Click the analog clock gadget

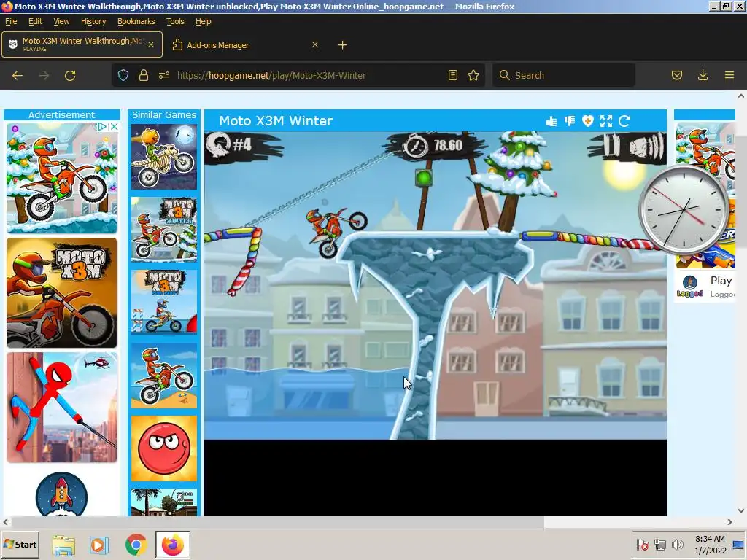683,210
